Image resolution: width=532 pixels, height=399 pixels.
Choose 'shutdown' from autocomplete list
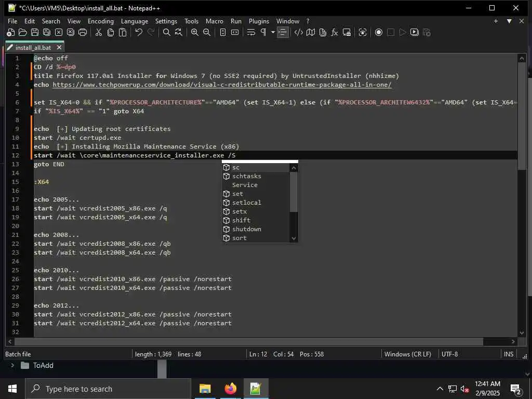(x=256, y=229)
